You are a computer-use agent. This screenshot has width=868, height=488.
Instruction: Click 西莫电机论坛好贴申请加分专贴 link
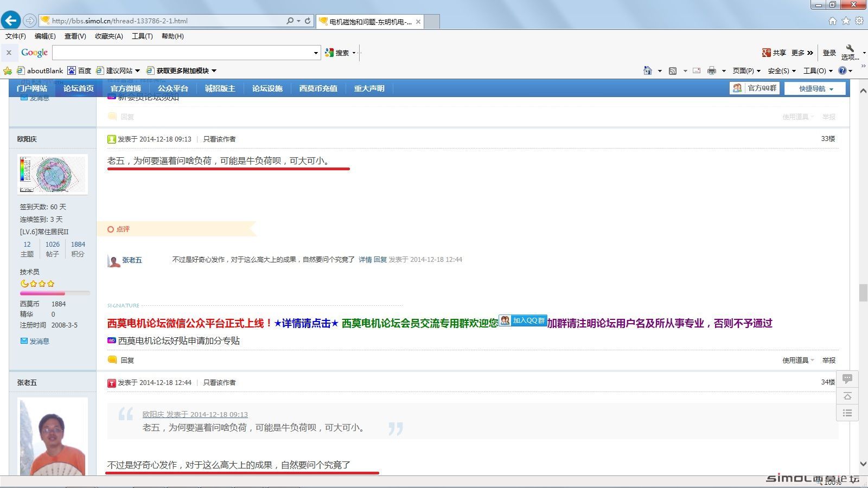[x=179, y=341]
